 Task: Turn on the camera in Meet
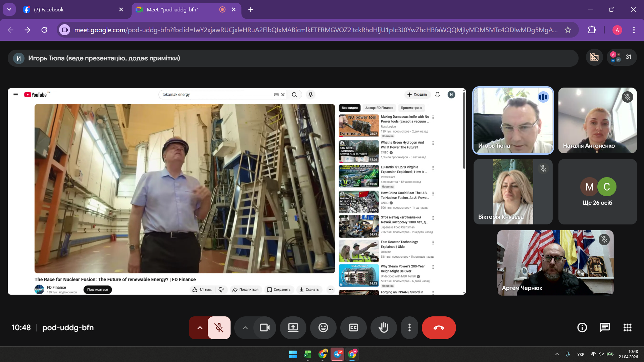tap(265, 327)
